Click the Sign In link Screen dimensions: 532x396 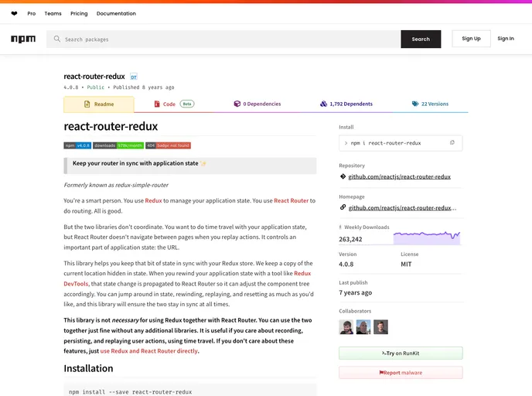(x=506, y=39)
